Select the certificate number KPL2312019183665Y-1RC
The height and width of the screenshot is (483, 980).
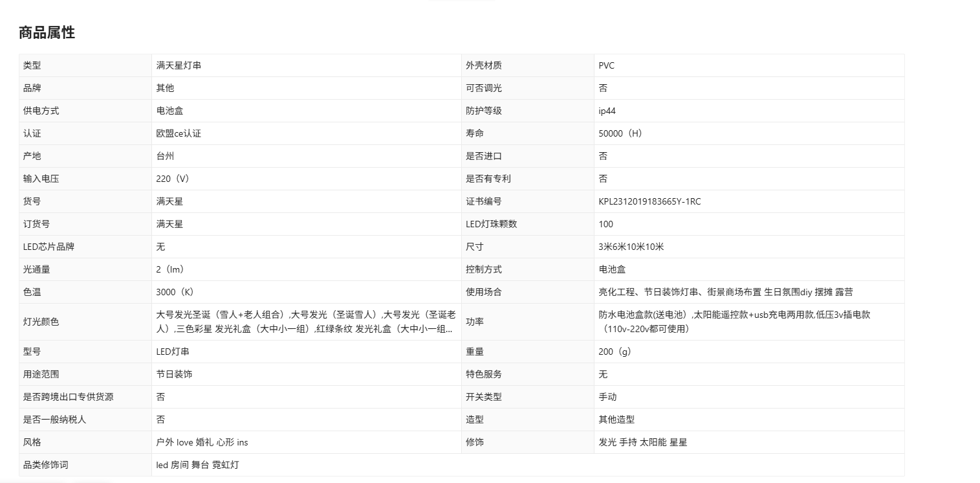(649, 201)
